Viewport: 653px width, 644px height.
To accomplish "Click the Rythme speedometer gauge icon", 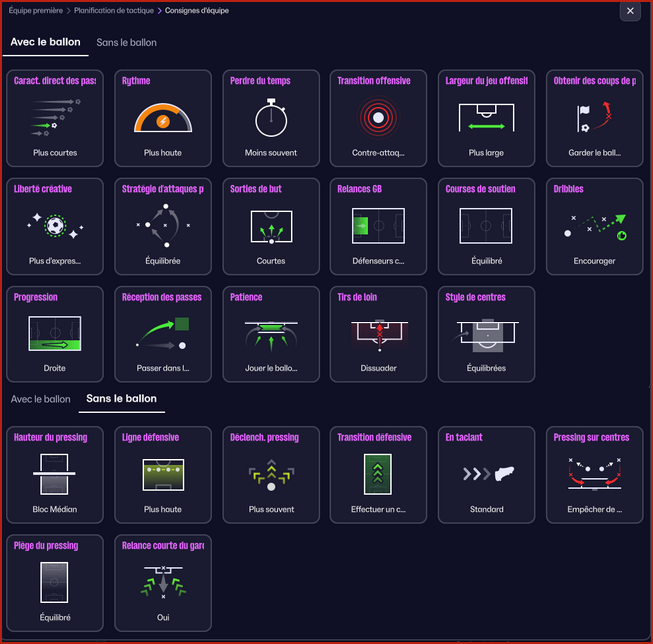I will coord(163,119).
